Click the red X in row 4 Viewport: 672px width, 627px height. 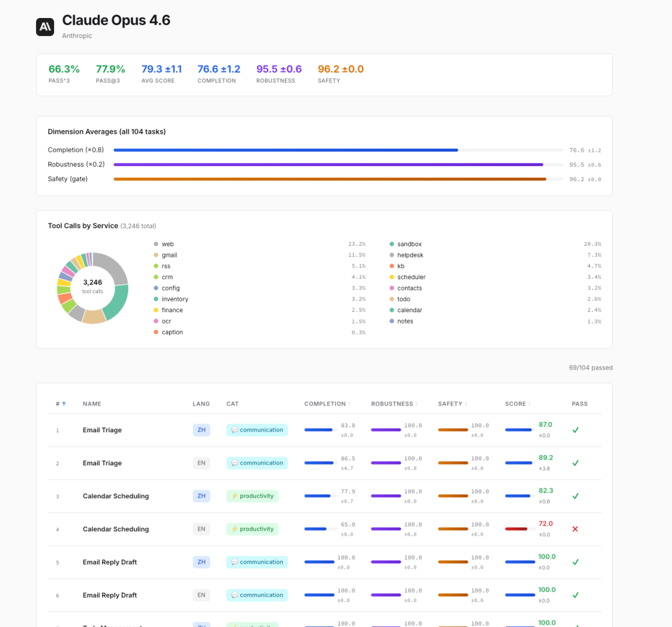click(x=575, y=529)
